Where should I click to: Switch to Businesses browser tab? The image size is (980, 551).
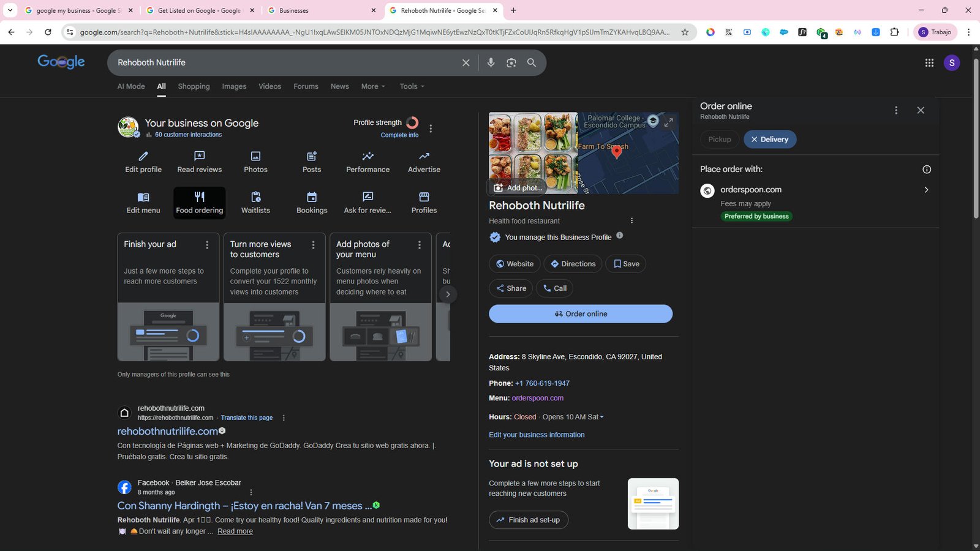323,10
